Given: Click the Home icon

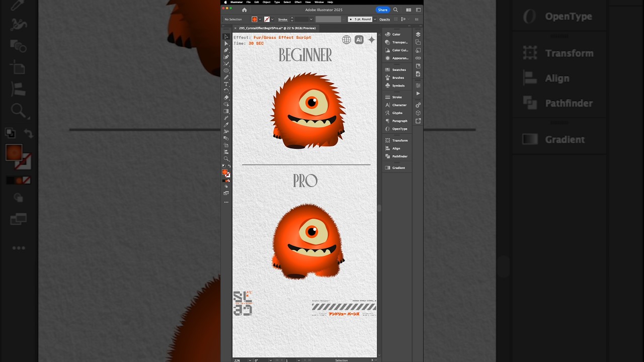Looking at the screenshot, I should point(245,10).
